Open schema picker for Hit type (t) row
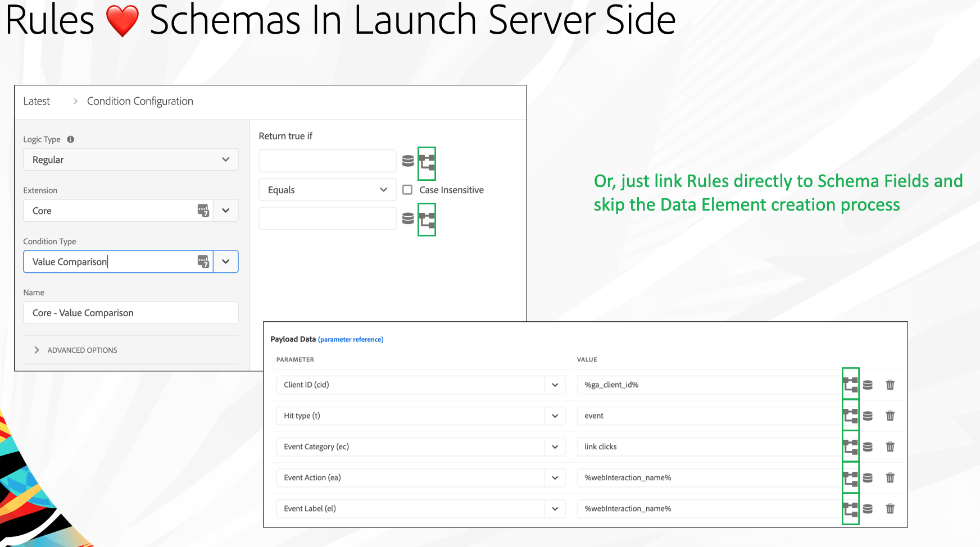Image resolution: width=980 pixels, height=547 pixels. coord(851,416)
